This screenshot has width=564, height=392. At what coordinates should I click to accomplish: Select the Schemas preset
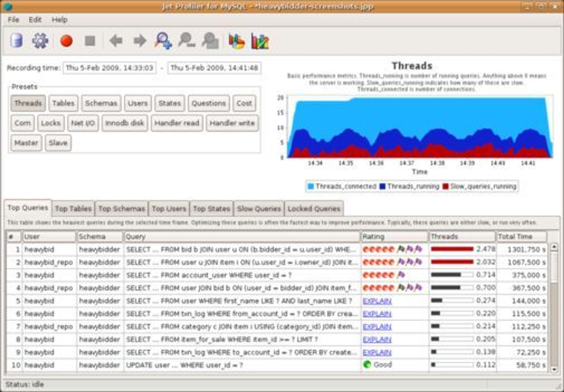101,103
